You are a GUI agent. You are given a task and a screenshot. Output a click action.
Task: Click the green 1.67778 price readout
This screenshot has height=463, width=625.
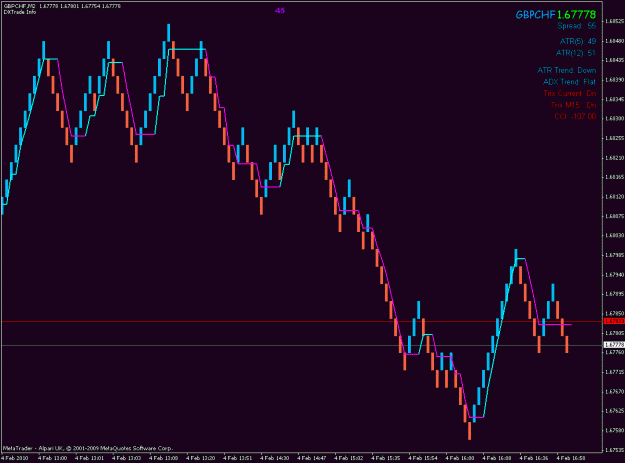[x=576, y=15]
